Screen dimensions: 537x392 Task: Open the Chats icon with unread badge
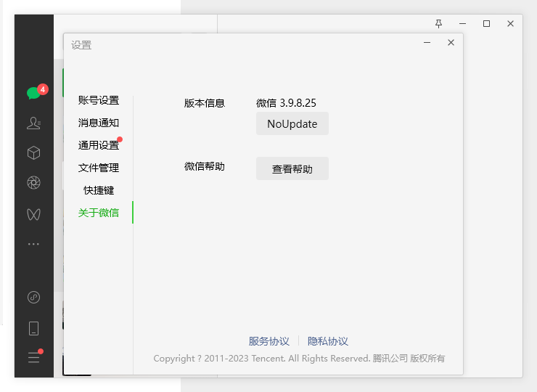[33, 93]
